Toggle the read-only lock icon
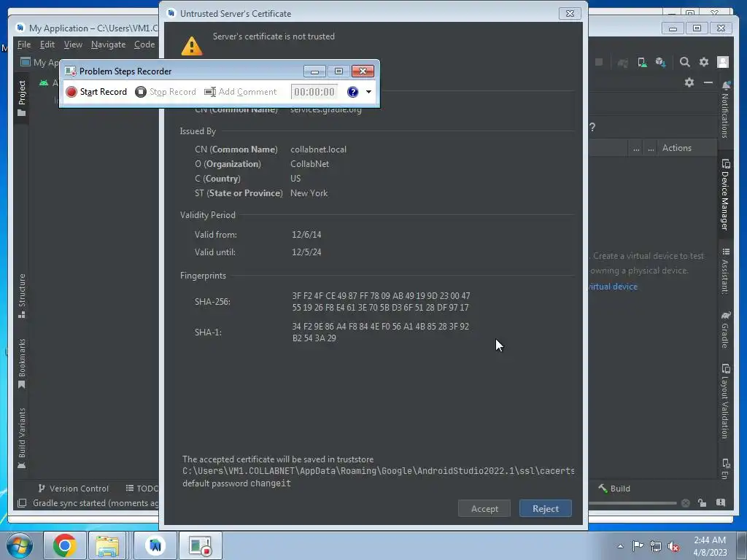 pos(703,503)
